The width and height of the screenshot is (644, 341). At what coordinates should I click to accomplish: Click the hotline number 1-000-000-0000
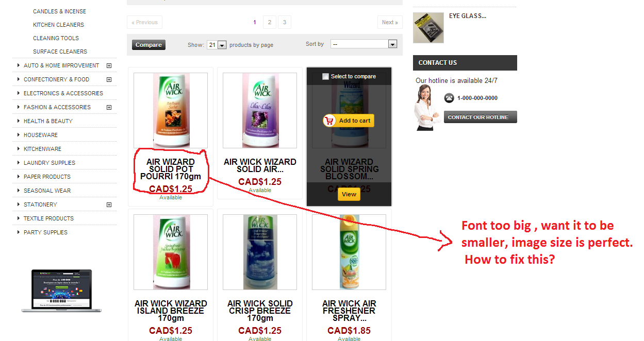(x=477, y=98)
